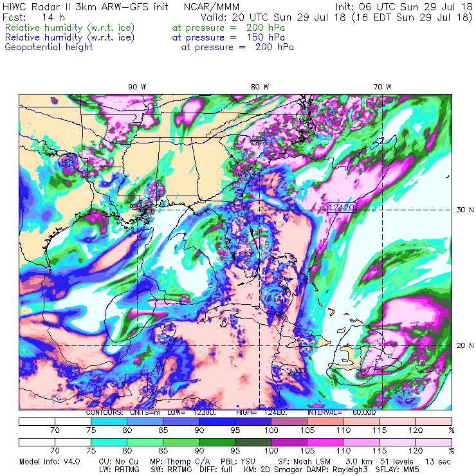Click the "90 W" longitude label
The image size is (476, 476).
(x=137, y=87)
